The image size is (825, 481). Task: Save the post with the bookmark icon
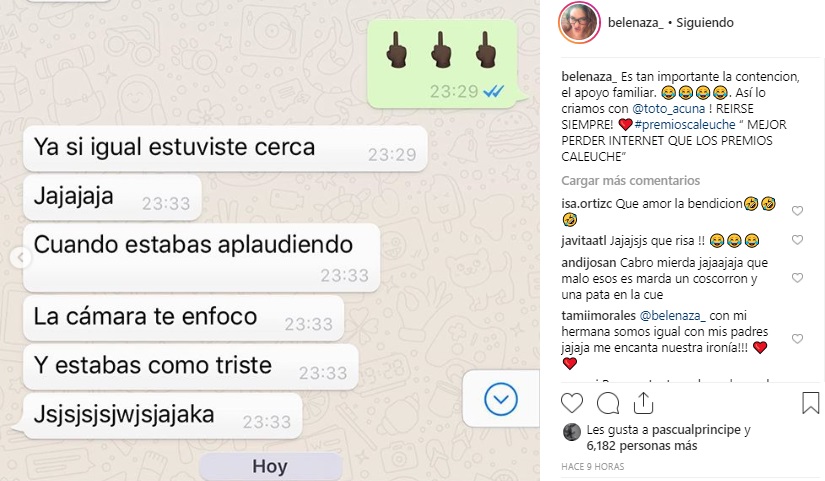coord(810,403)
